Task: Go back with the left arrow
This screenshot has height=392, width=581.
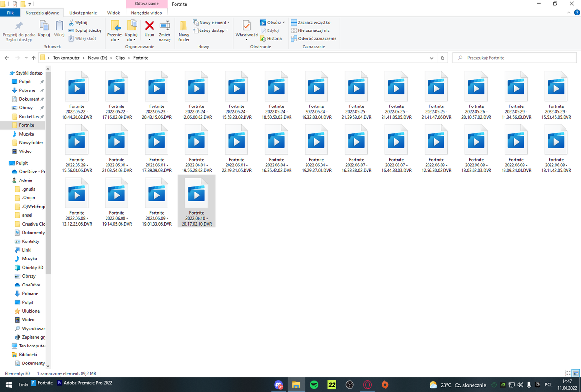Action: pos(7,58)
